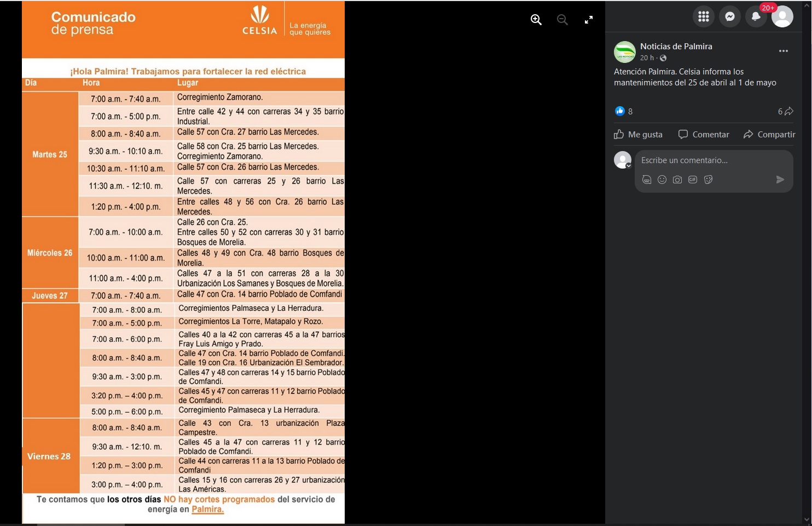View the 6 shares count

[x=786, y=111]
